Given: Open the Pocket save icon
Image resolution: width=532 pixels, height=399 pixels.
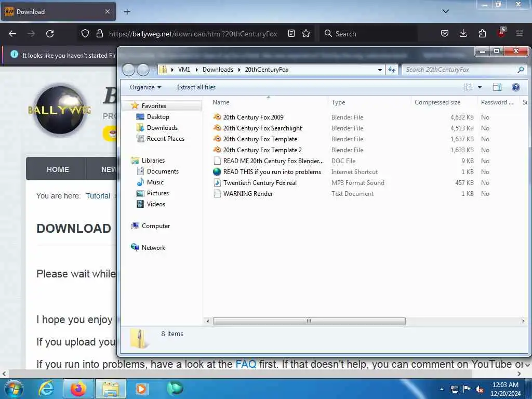Looking at the screenshot, I should [445, 33].
